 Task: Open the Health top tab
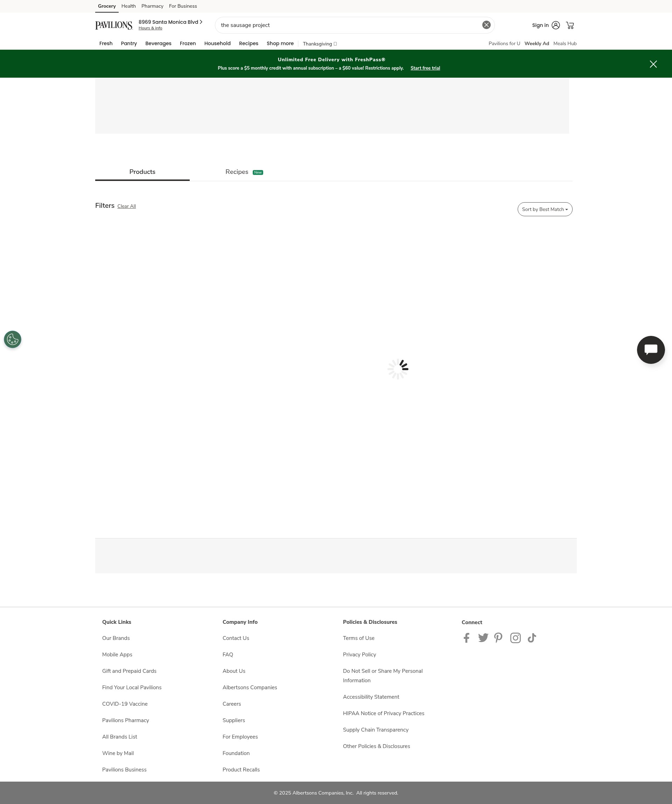pos(129,6)
